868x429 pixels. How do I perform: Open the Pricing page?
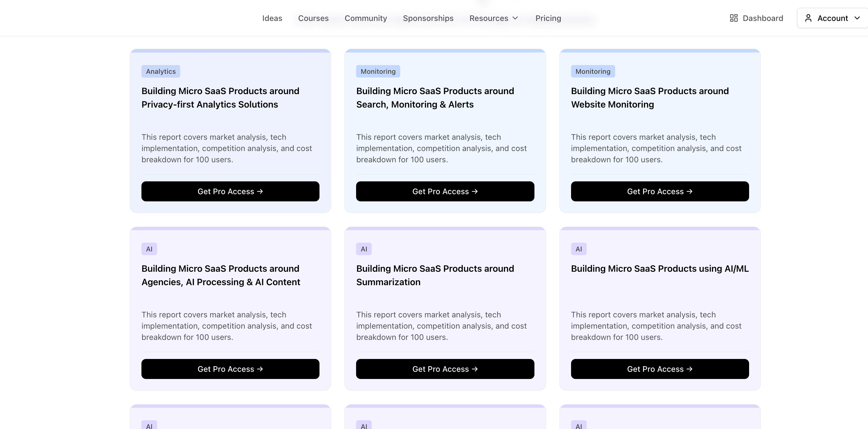tap(548, 18)
